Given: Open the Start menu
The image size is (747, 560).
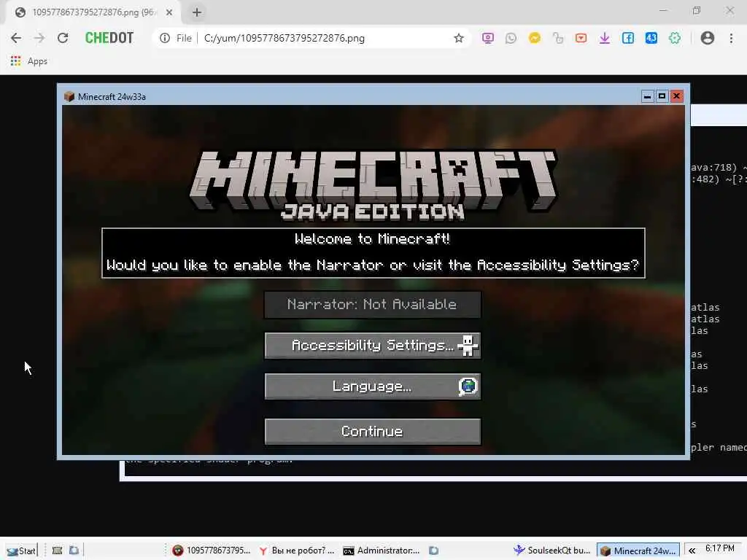Looking at the screenshot, I should [x=21, y=551].
